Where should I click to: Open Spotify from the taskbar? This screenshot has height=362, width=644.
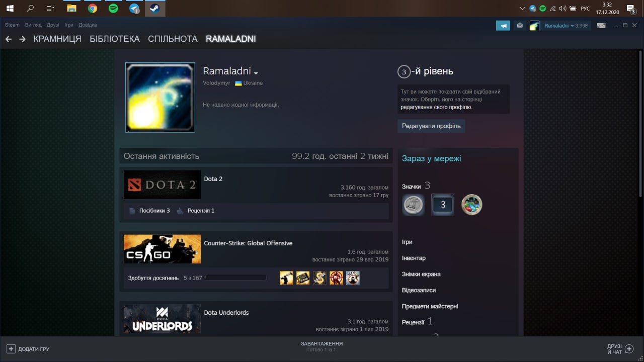pos(113,8)
